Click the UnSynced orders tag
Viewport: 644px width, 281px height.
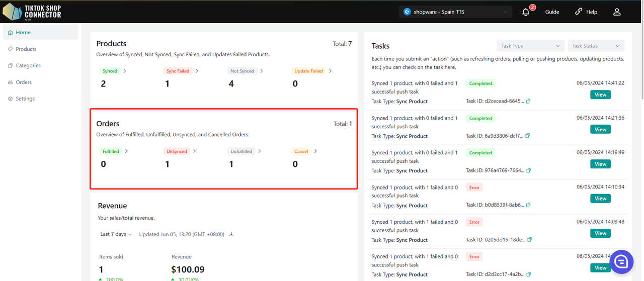[x=177, y=151]
